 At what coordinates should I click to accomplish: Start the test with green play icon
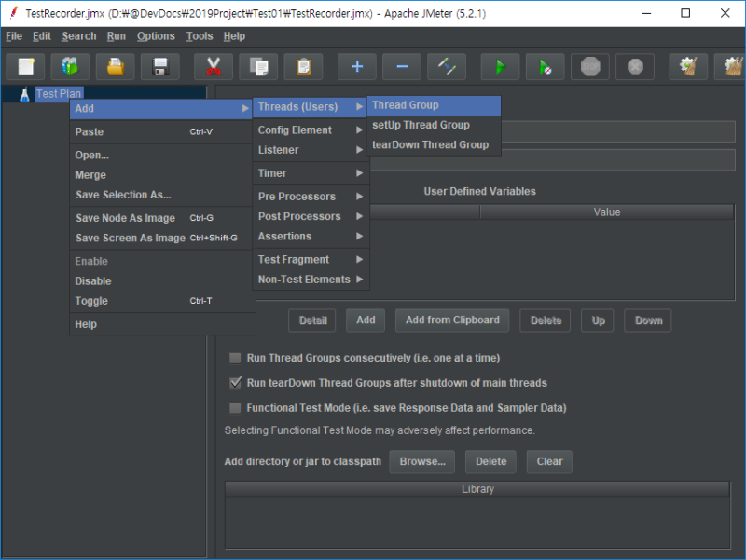pos(501,66)
